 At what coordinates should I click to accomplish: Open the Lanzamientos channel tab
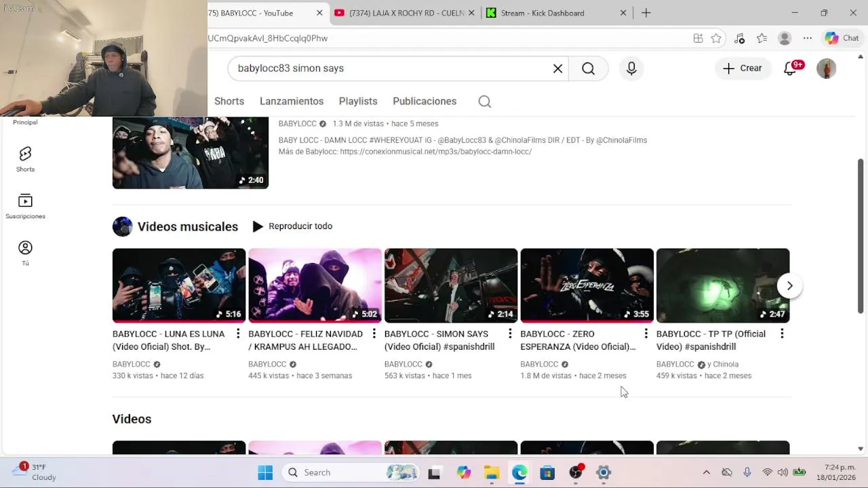tap(292, 102)
